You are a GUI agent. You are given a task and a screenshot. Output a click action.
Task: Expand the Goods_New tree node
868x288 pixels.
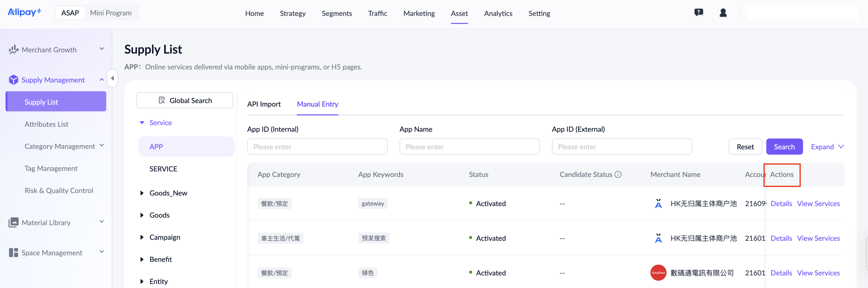click(x=142, y=193)
